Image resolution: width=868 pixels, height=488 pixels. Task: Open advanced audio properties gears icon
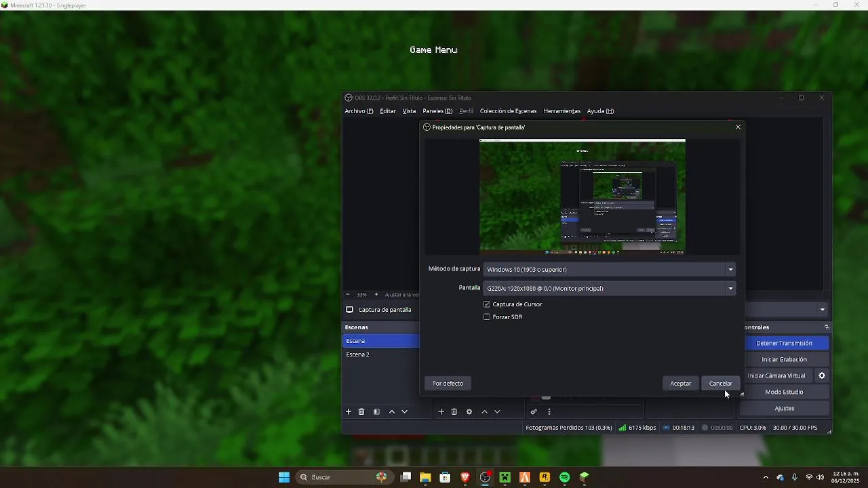tap(534, 411)
